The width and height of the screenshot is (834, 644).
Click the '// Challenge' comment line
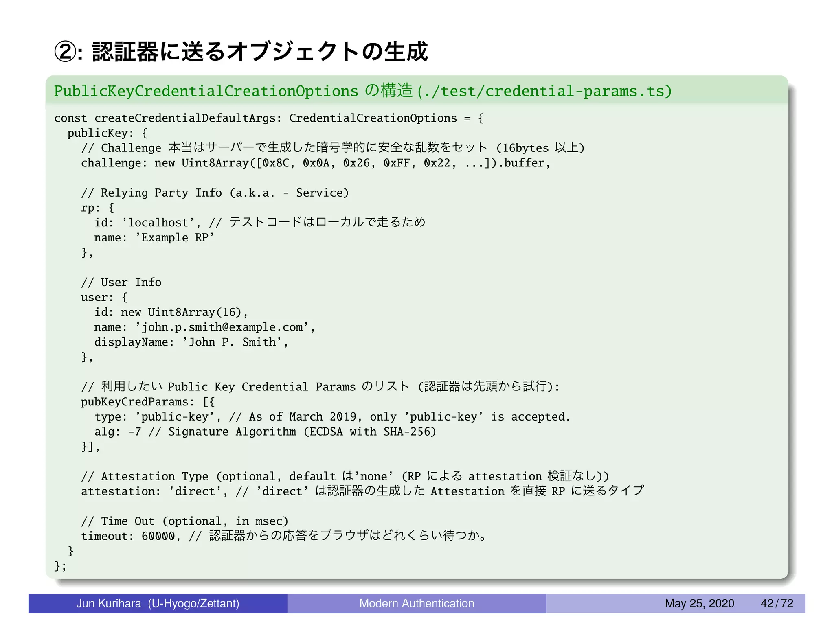tap(333, 148)
